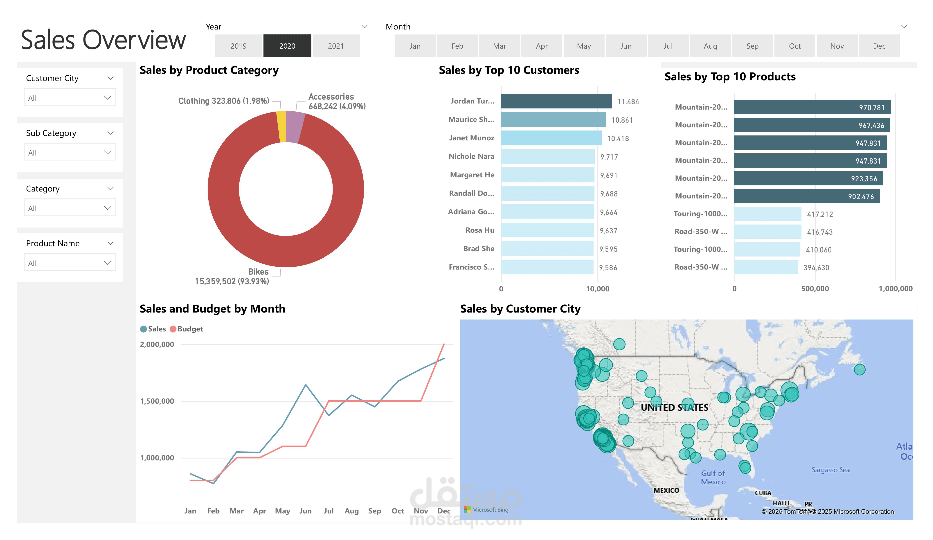The width and height of the screenshot is (933, 540).
Task: Filter by Nov in Month slicer
Action: click(837, 46)
